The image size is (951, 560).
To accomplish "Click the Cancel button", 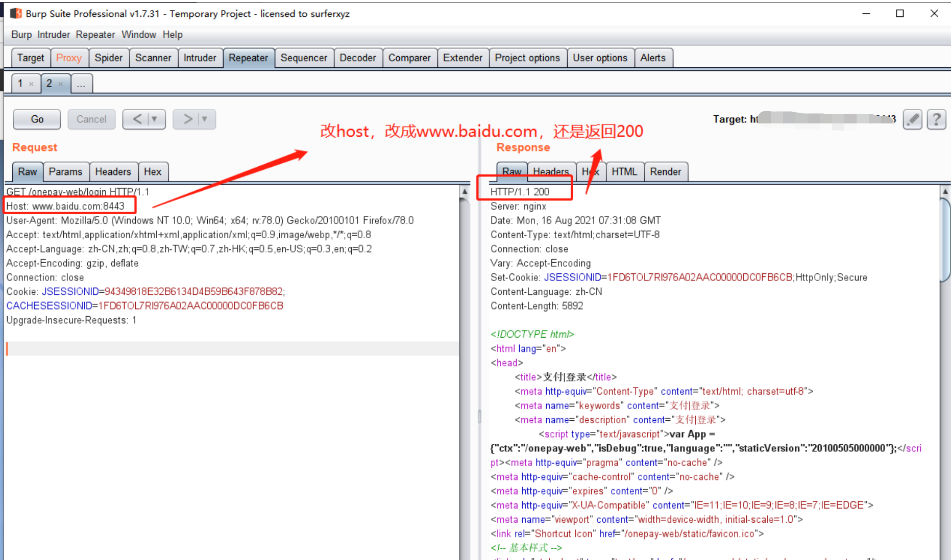I will pos(91,119).
